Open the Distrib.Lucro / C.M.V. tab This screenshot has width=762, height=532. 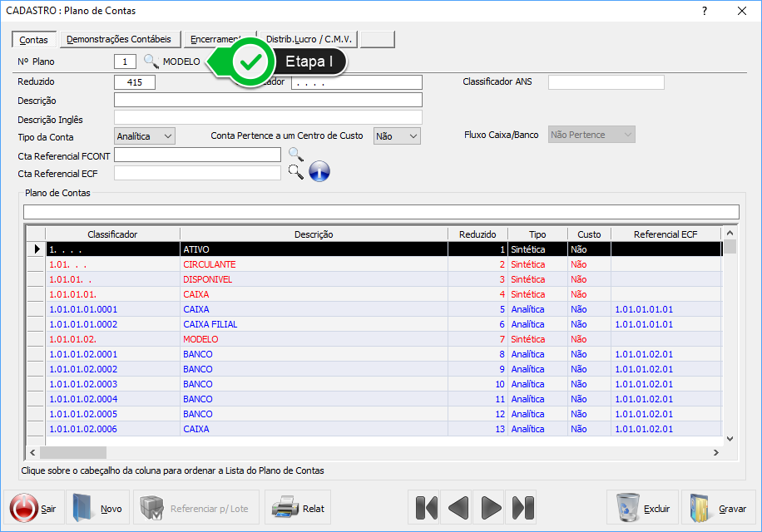[x=309, y=39]
